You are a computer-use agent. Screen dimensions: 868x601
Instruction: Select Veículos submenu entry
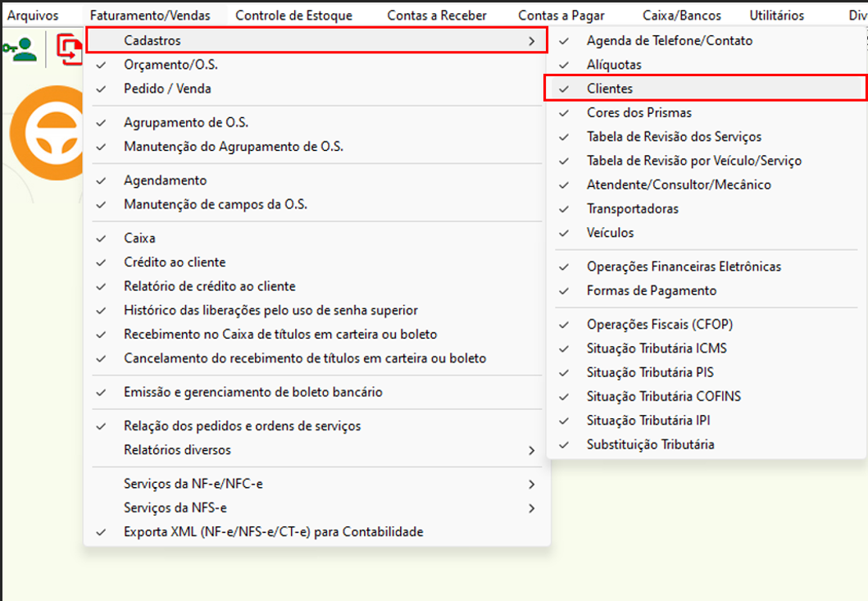706,233
